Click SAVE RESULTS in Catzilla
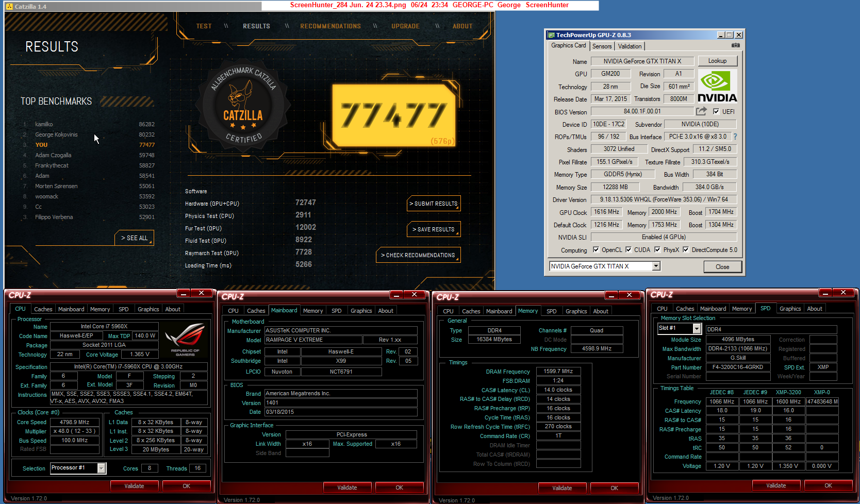Viewport: 860px width, 504px height. coord(434,229)
